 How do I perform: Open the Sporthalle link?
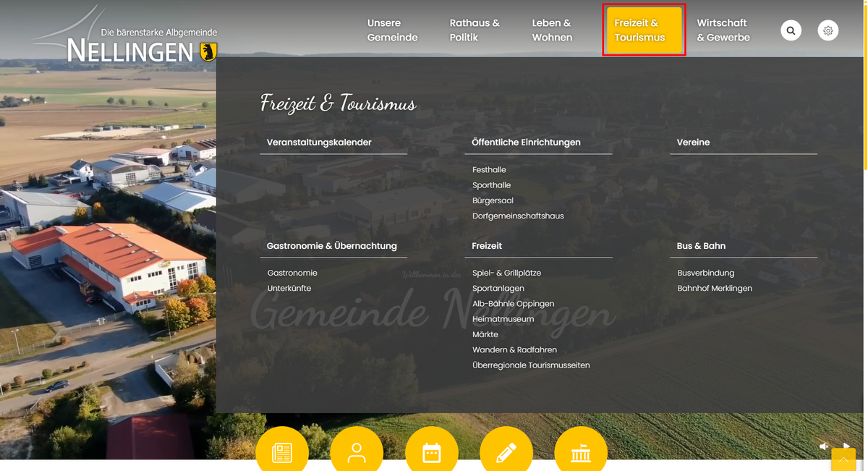[491, 185]
